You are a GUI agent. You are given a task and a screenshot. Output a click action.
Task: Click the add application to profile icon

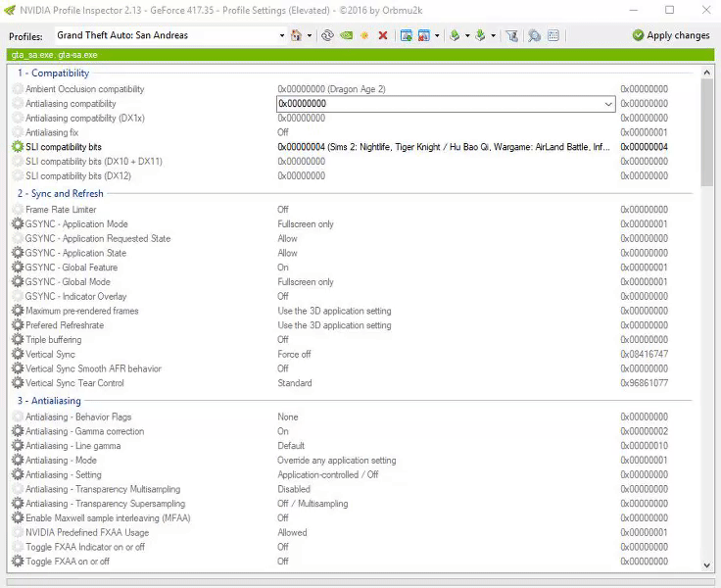tap(406, 35)
